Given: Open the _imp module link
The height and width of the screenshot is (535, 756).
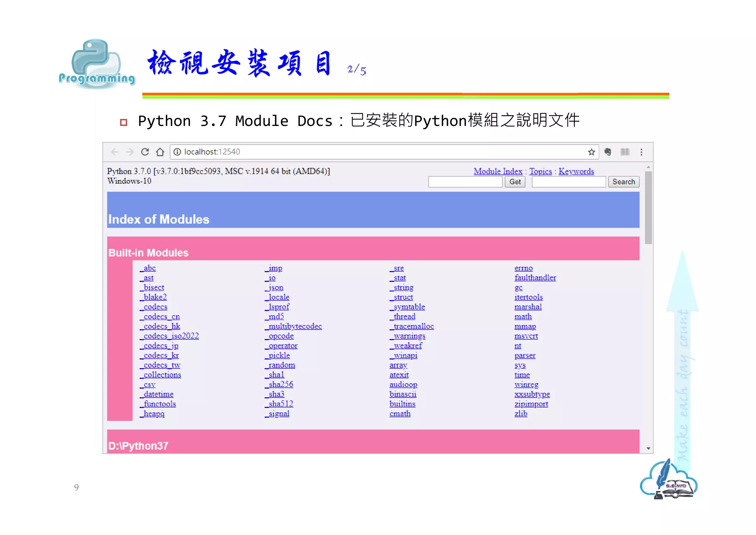Looking at the screenshot, I should 274,268.
